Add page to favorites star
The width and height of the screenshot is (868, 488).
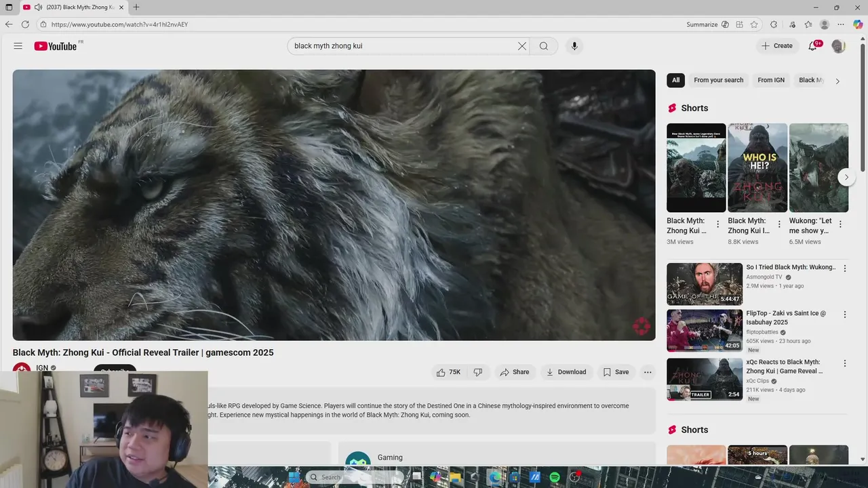[754, 24]
